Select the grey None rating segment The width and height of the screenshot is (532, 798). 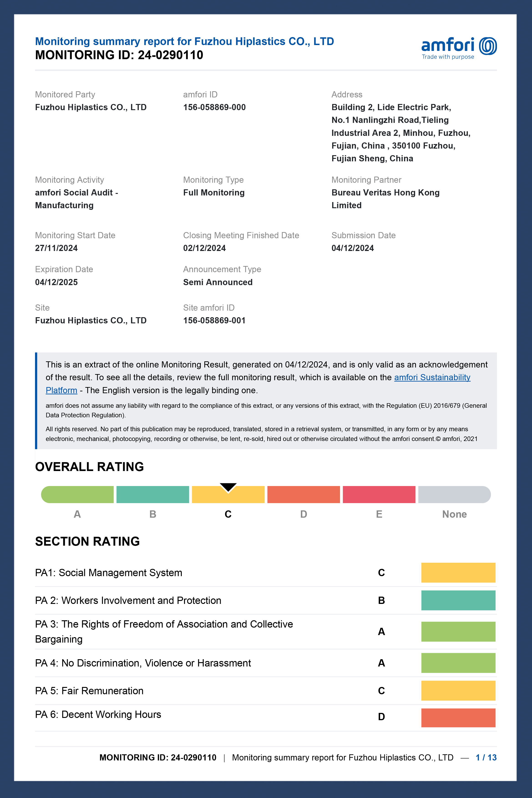click(455, 494)
